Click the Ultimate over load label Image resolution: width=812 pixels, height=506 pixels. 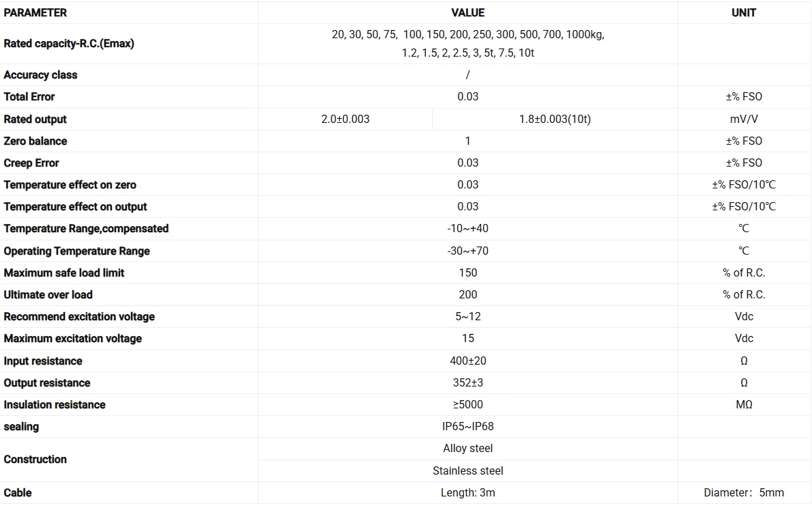[48, 295]
